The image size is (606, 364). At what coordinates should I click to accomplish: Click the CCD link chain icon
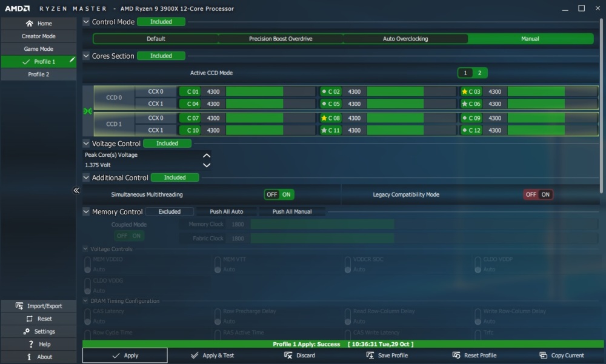click(88, 111)
